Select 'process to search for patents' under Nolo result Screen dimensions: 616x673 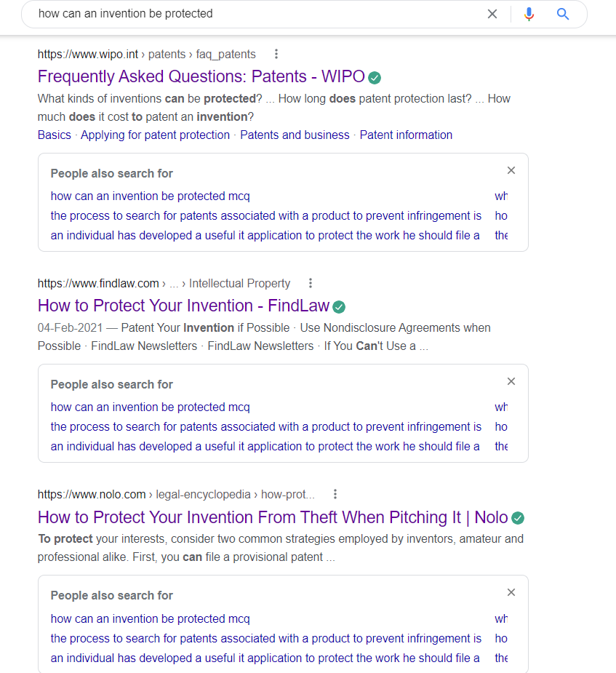[x=266, y=639]
